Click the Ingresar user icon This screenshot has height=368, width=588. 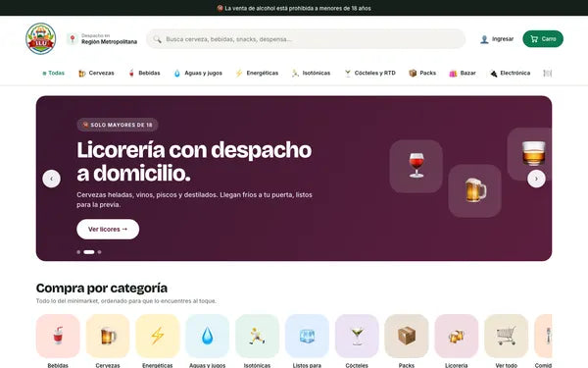[x=484, y=39]
